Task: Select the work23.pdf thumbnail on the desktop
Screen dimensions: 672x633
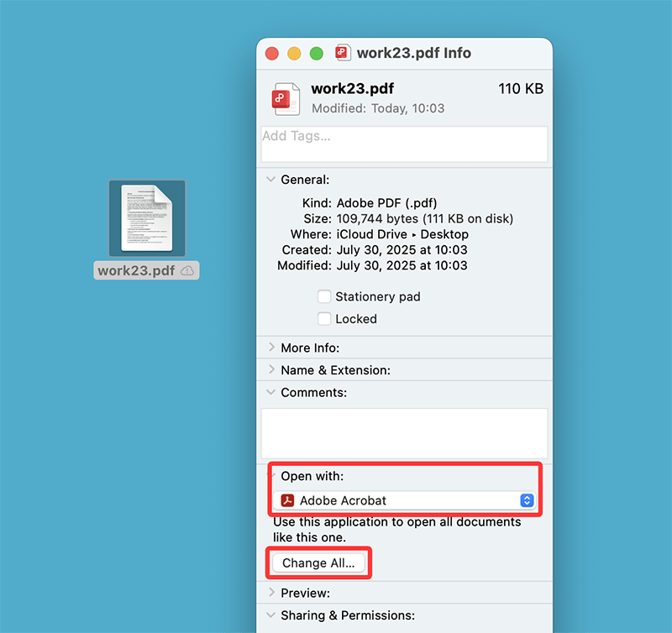Action: click(147, 217)
